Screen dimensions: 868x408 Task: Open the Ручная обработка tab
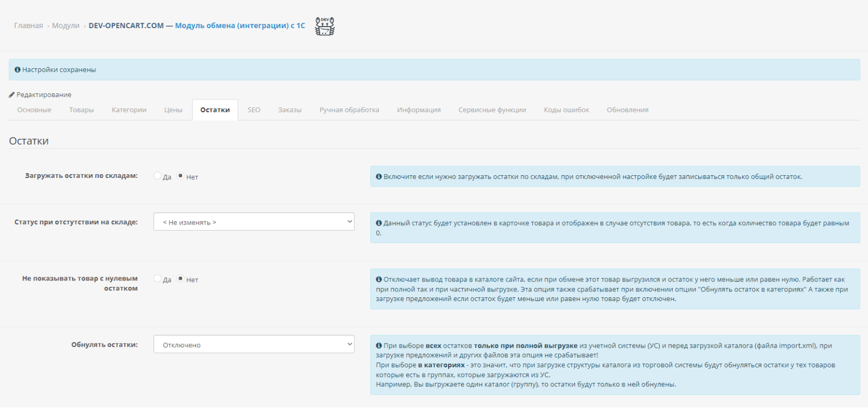click(x=349, y=110)
